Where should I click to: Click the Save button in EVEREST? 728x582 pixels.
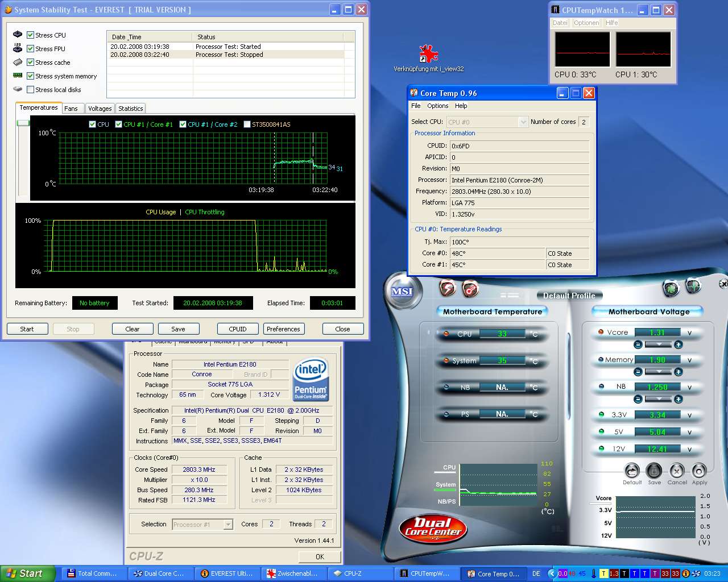(x=179, y=329)
